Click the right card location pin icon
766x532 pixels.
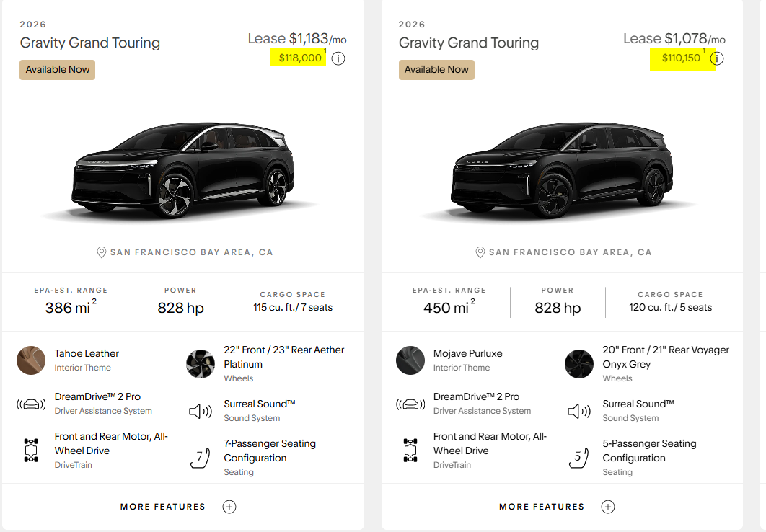pyautogui.click(x=480, y=252)
